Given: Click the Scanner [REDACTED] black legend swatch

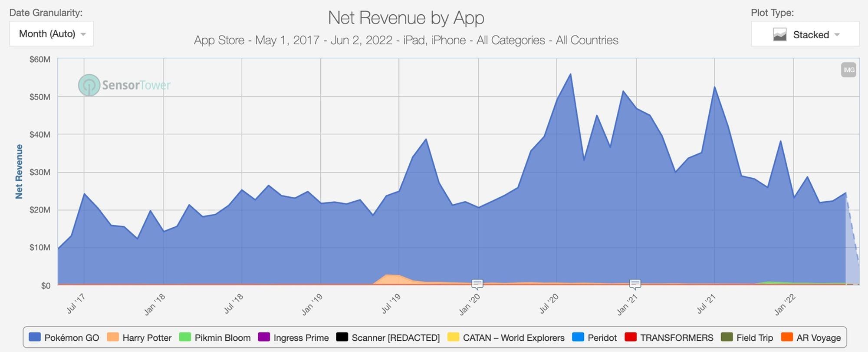Looking at the screenshot, I should tap(342, 337).
